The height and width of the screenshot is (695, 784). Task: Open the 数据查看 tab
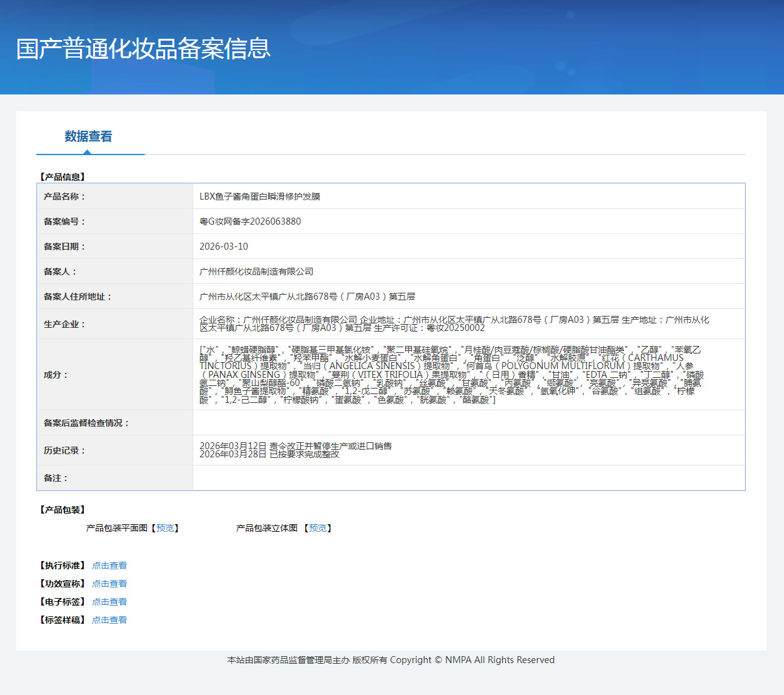(88, 136)
